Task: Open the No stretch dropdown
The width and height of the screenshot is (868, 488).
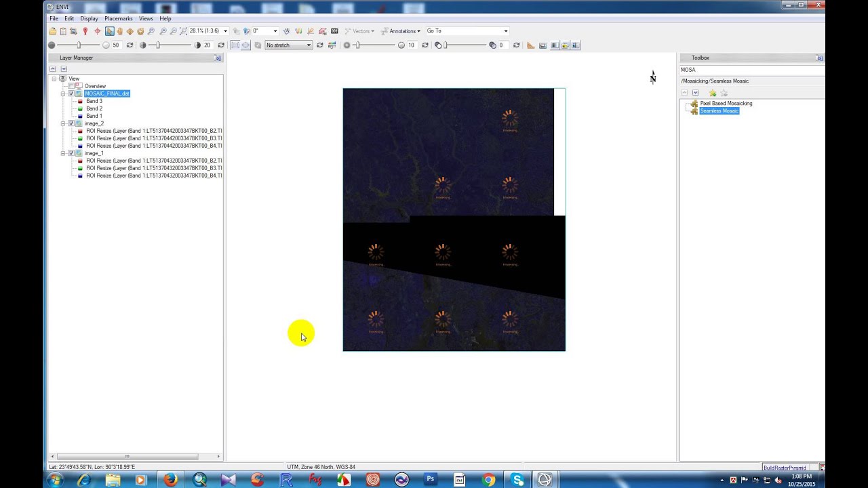Action: coord(288,45)
